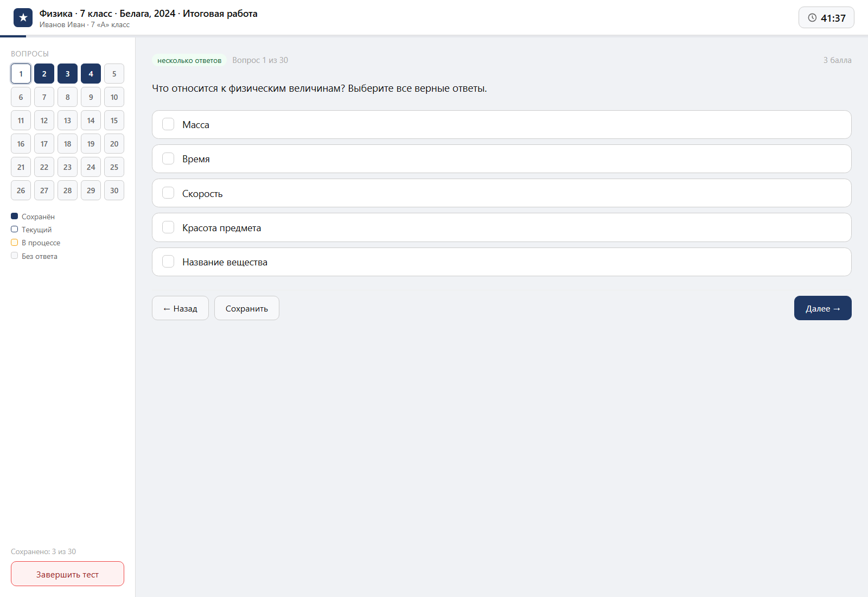Open question 6 in the navigator
Screen dimensions: 868x597
pos(21,97)
